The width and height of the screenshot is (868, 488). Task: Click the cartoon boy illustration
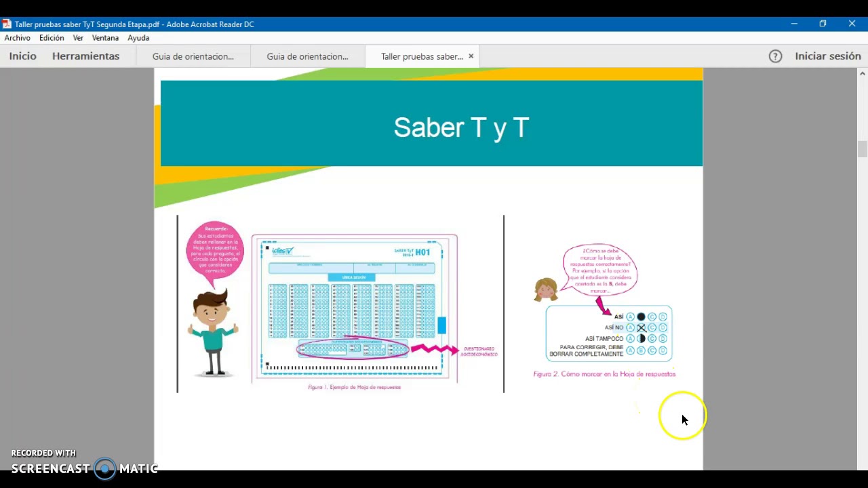(213, 332)
